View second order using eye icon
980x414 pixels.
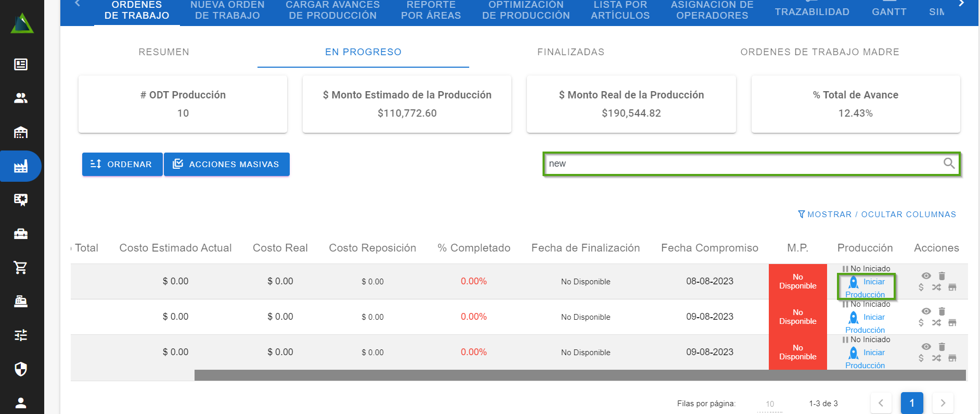[x=926, y=311]
